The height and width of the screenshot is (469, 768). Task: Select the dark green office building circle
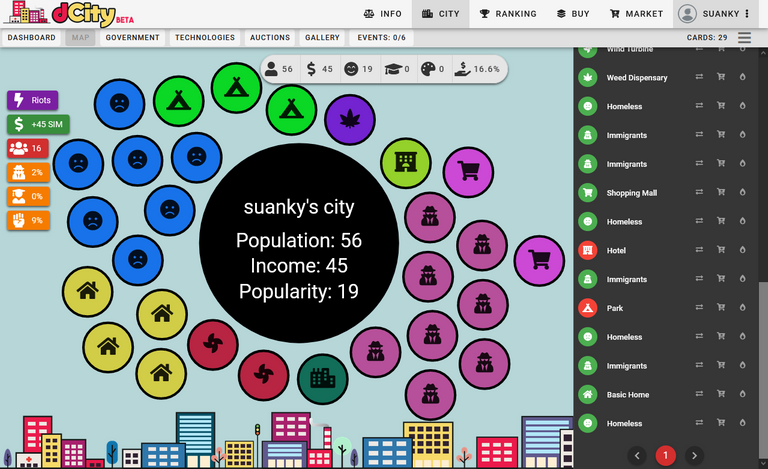[323, 379]
